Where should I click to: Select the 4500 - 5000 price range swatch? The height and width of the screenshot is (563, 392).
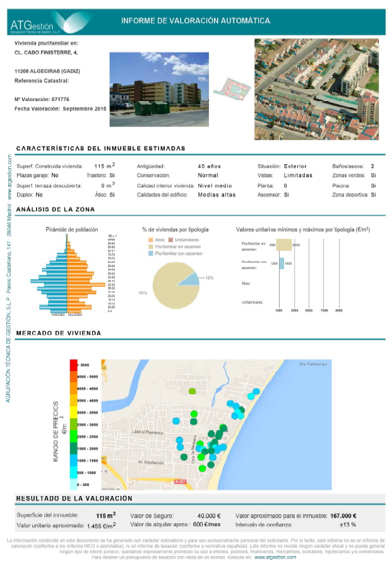73,377
